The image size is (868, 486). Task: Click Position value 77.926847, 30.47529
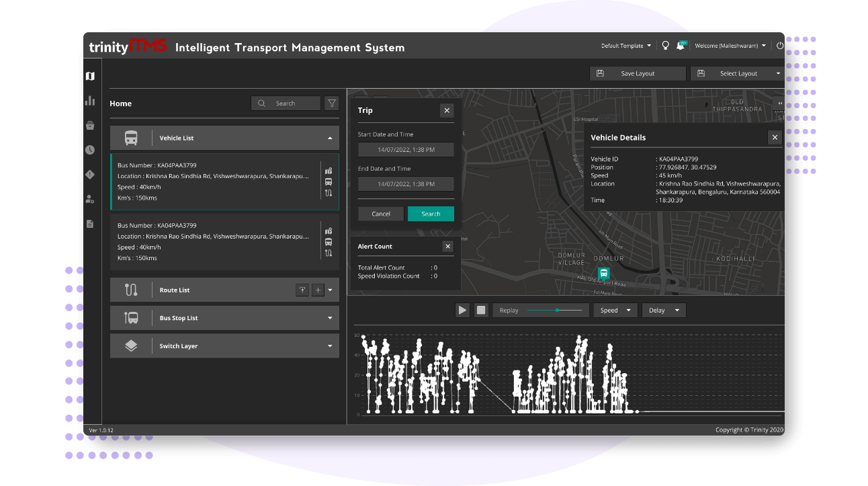[688, 167]
